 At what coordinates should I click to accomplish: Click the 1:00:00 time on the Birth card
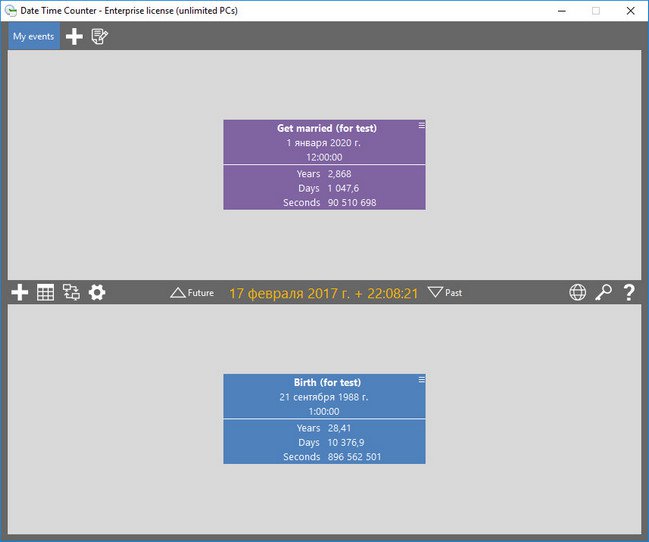point(324,412)
